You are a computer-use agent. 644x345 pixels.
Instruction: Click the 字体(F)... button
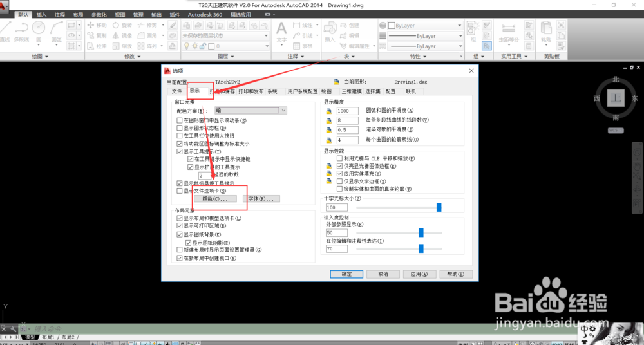point(261,199)
